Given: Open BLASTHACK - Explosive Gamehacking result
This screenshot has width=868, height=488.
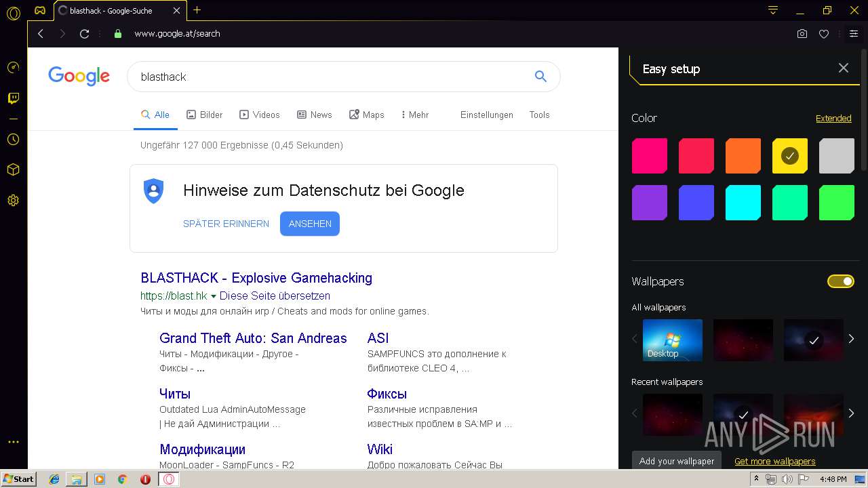Looking at the screenshot, I should pyautogui.click(x=256, y=278).
